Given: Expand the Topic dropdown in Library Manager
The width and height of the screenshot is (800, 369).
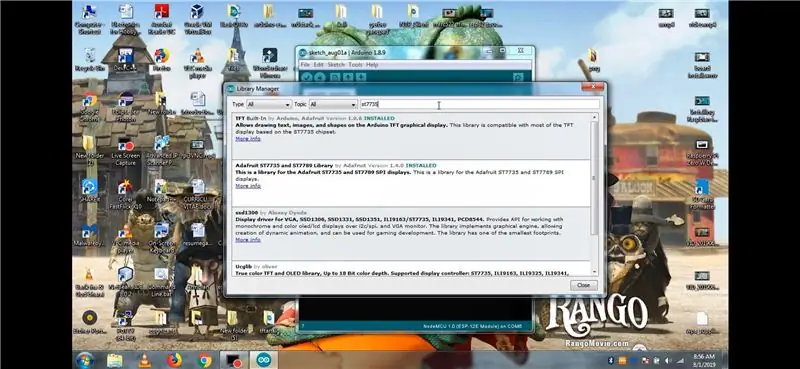Looking at the screenshot, I should pos(333,104).
